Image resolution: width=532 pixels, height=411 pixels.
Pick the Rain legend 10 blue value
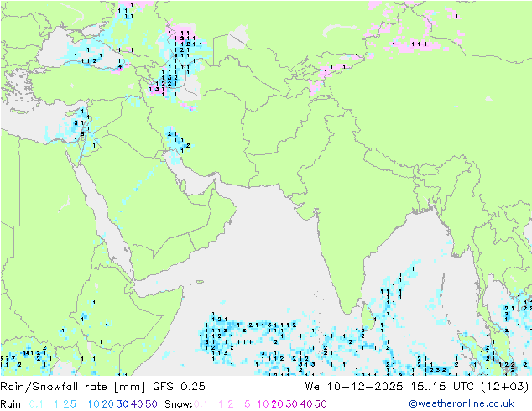94,404
